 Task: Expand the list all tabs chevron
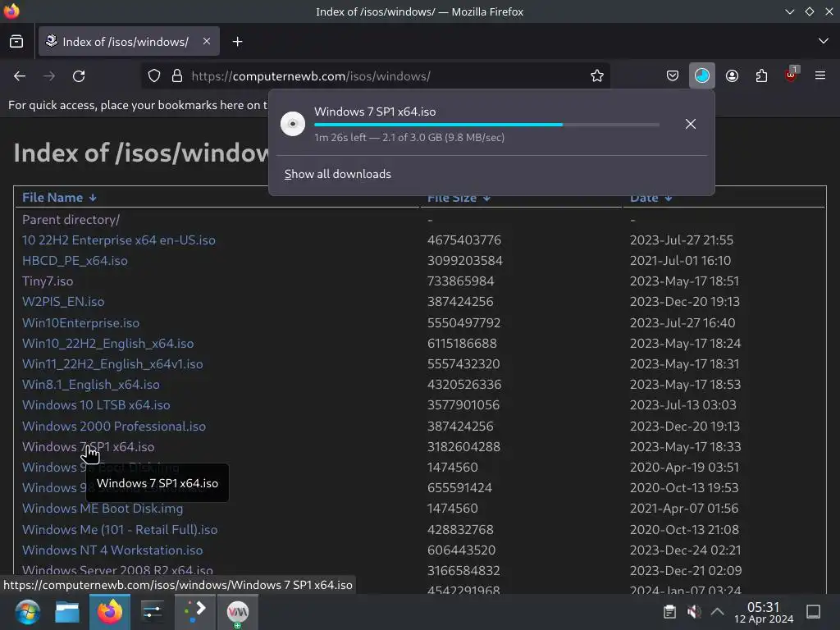click(824, 41)
